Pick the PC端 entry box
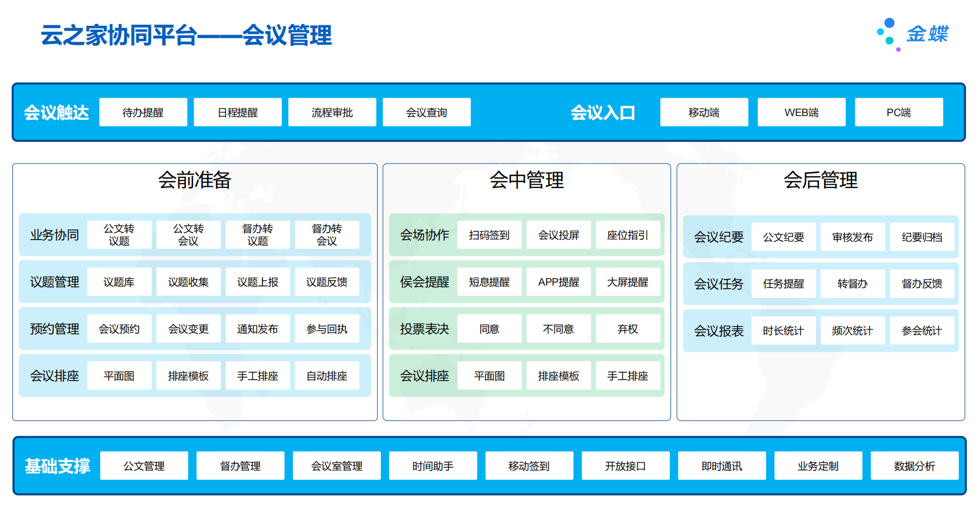 click(x=899, y=112)
